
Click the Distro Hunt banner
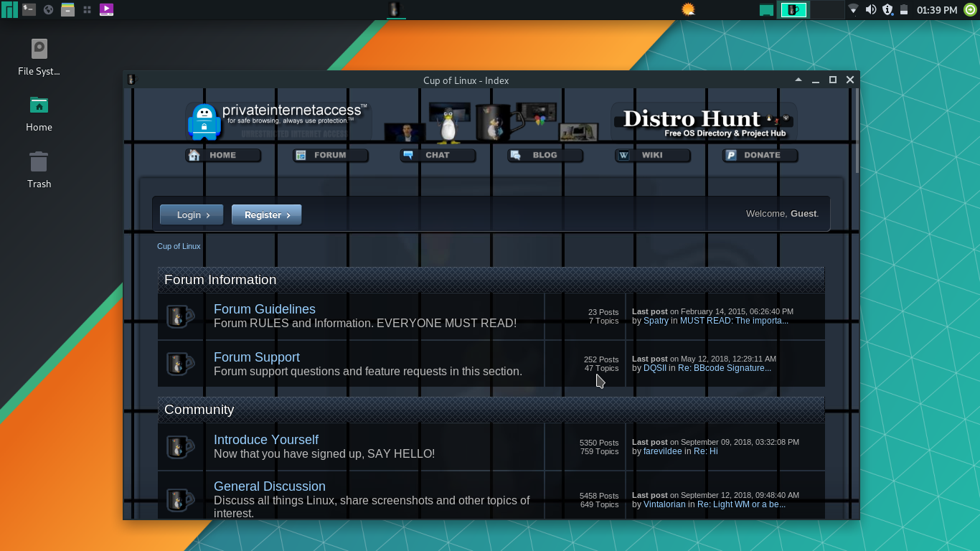(705, 121)
